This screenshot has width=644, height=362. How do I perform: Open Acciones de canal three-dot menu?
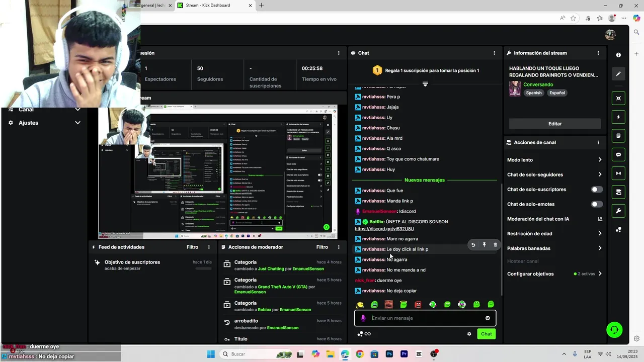click(x=598, y=142)
